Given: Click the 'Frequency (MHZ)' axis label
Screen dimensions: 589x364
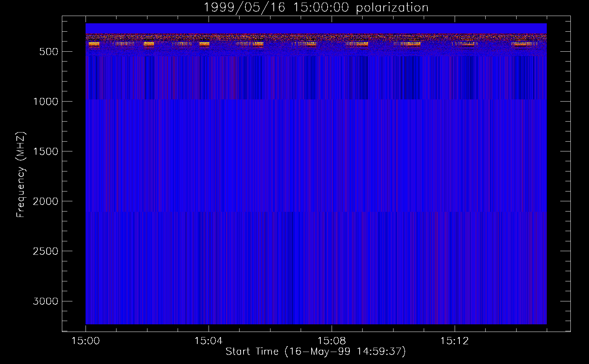Looking at the screenshot, I should [x=21, y=175].
